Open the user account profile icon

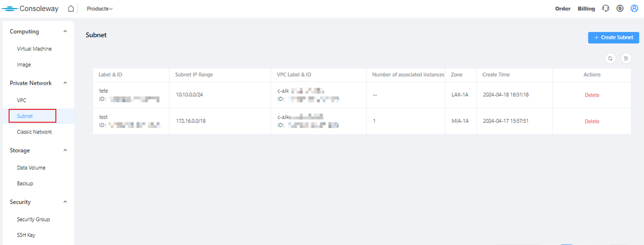pos(634,9)
